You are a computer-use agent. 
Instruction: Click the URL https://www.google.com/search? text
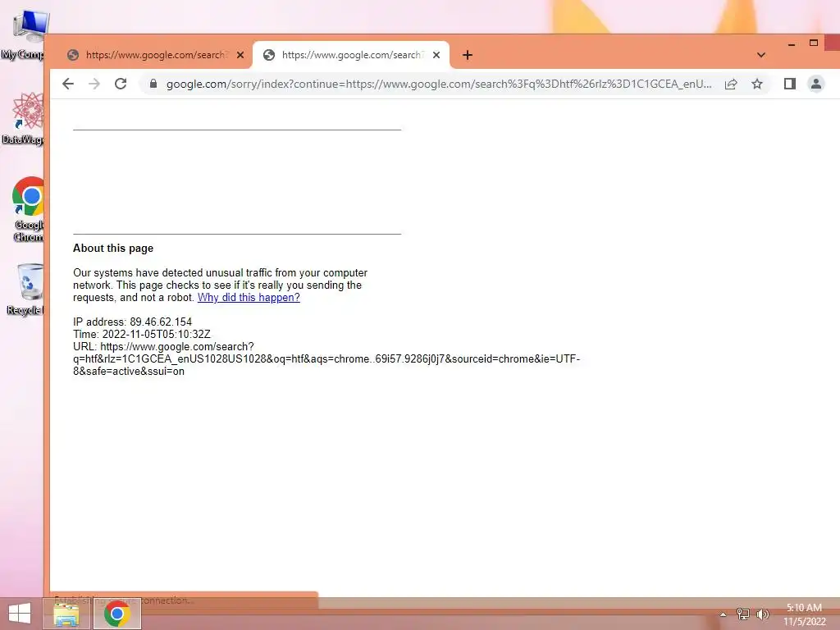(x=163, y=347)
